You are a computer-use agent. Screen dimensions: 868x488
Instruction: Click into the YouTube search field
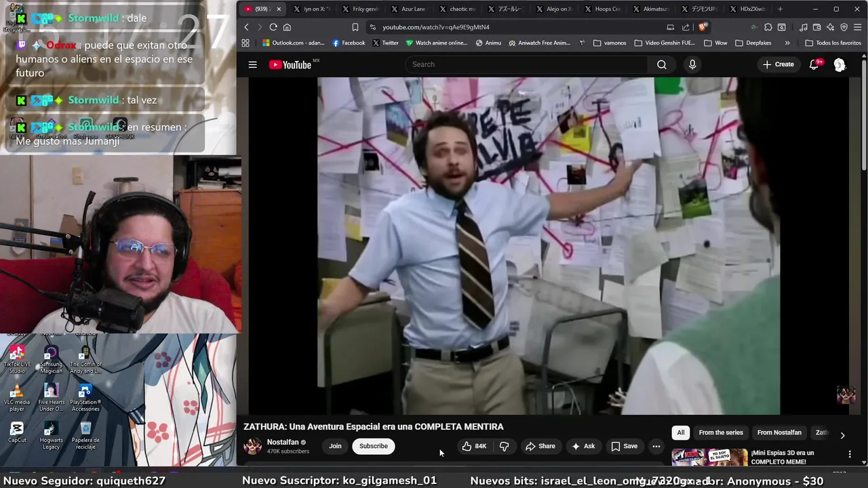coord(526,64)
